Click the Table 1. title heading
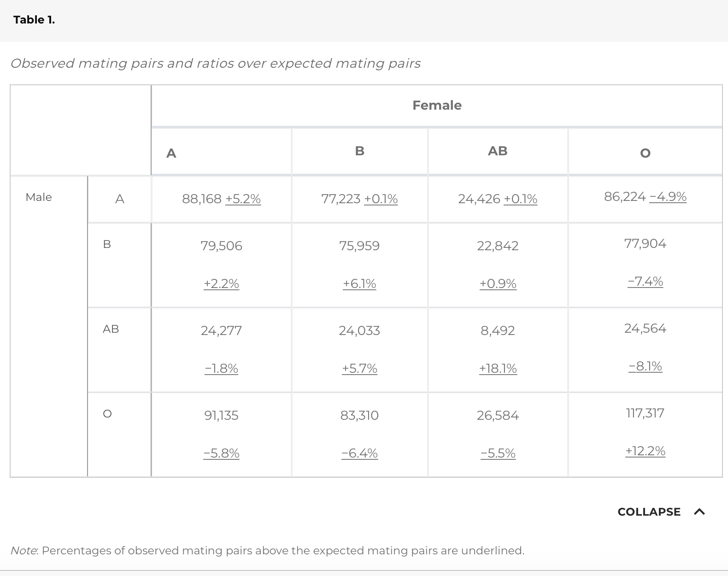The image size is (728, 576). [34, 20]
